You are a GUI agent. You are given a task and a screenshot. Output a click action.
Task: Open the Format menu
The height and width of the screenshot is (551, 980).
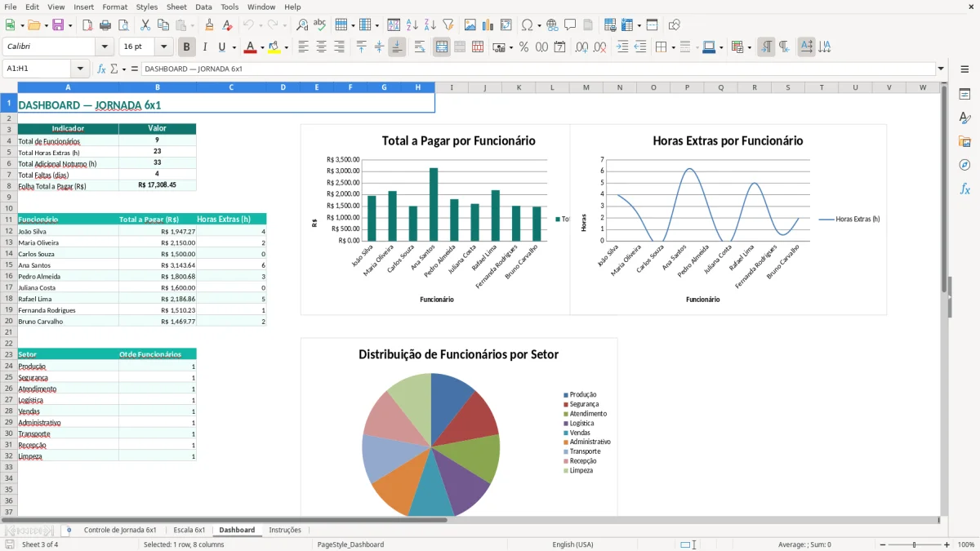(114, 7)
